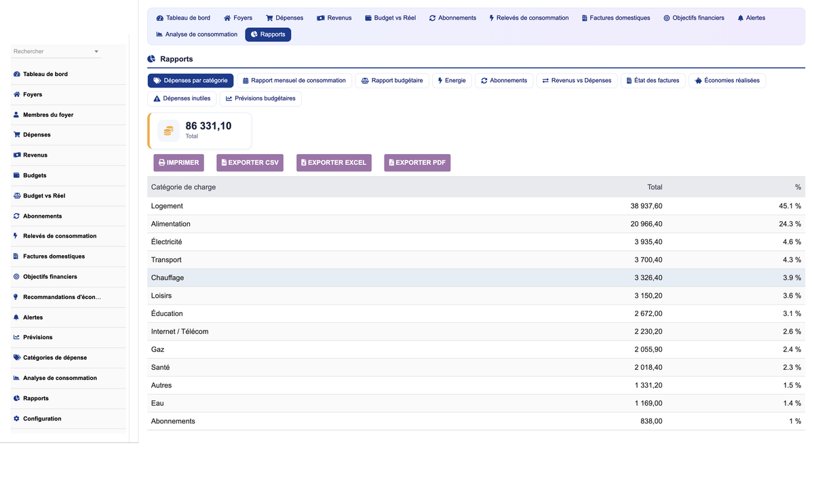Screen dimensions: 814x504
Task: Click the invoice icon for sidebar Factures domestiques
Action: coord(16,256)
